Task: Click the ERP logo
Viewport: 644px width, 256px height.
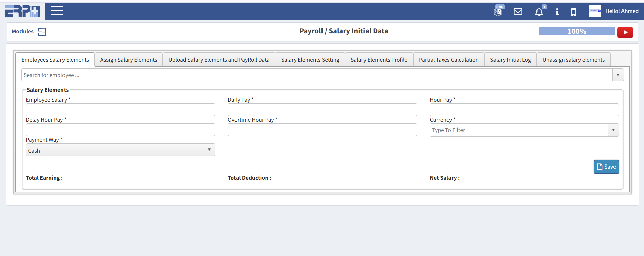Action: click(x=22, y=11)
